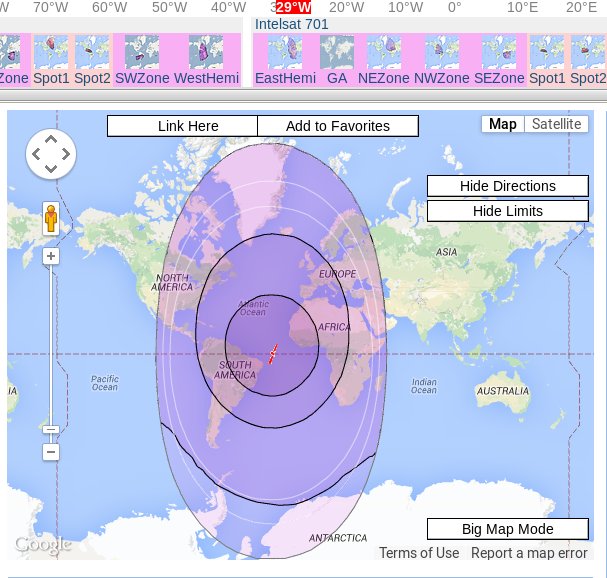Click the Street View pegman icon
The width and height of the screenshot is (607, 578).
[x=51, y=218]
